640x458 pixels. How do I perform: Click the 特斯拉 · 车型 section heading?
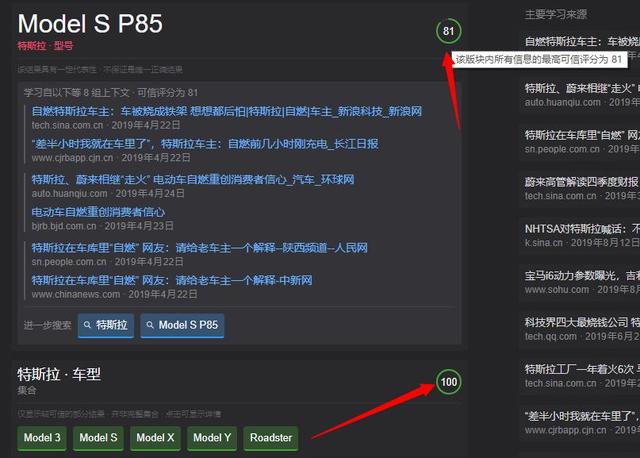click(x=59, y=374)
